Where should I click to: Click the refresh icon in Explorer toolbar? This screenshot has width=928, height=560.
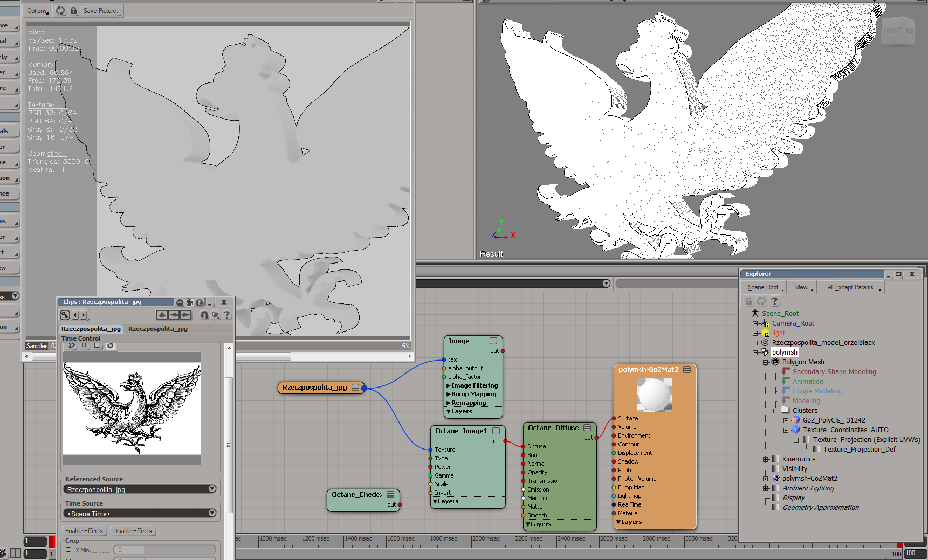761,301
